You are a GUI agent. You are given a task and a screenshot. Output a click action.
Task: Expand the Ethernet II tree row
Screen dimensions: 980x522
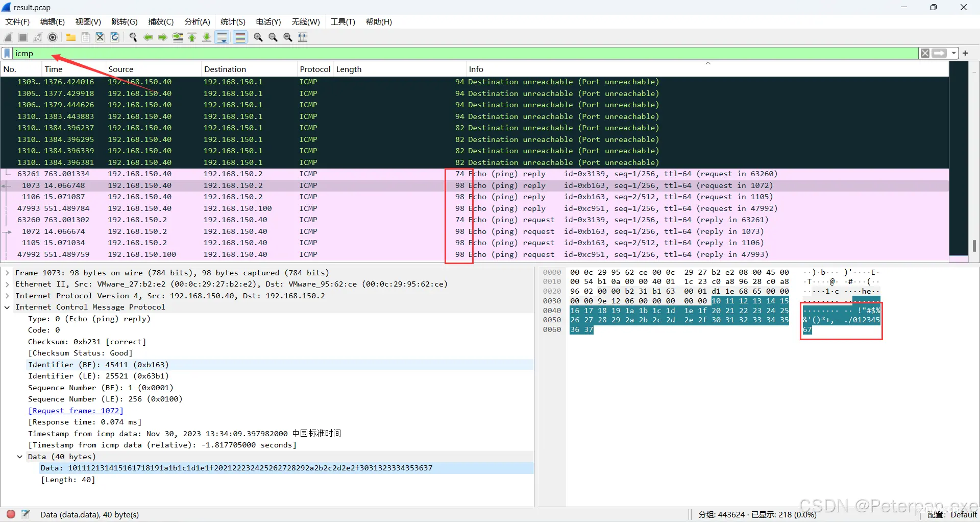point(7,284)
